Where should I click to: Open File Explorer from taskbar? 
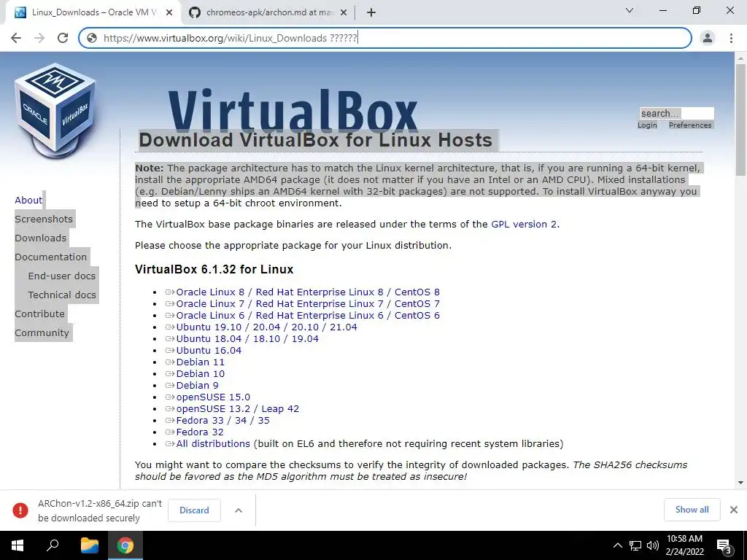point(89,545)
